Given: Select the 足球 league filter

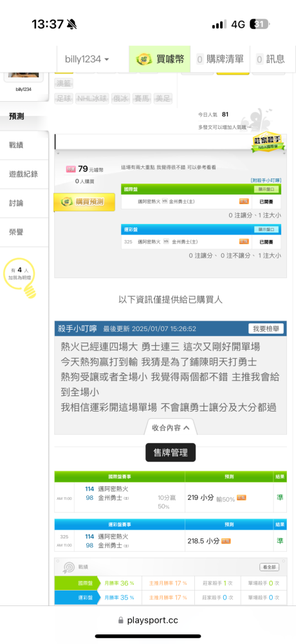Looking at the screenshot, I should (x=64, y=99).
